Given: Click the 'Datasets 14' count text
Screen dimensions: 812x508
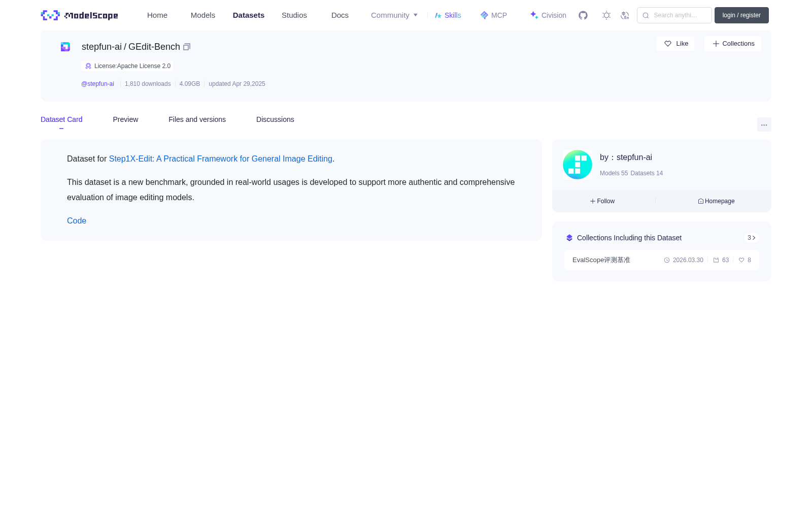Looking at the screenshot, I should pos(647,173).
